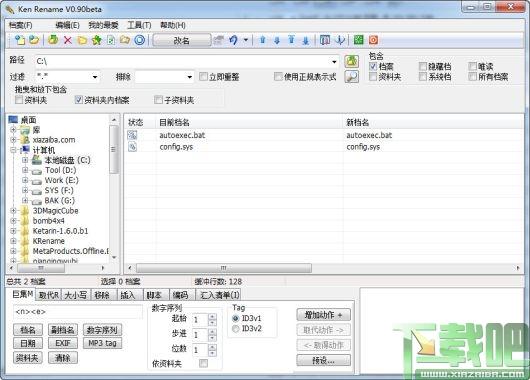Switch to the 大小写 tab
Image resolution: width=530 pixels, height=380 pixels.
tap(75, 295)
